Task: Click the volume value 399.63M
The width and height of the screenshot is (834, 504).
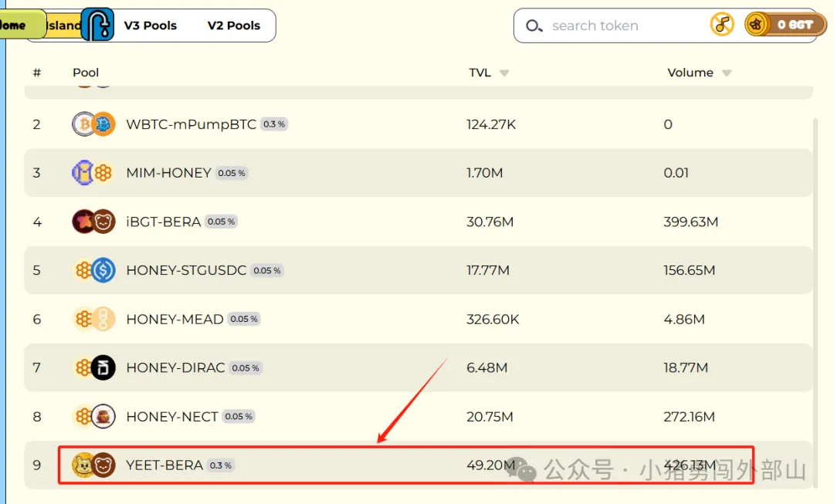Action: 691,222
